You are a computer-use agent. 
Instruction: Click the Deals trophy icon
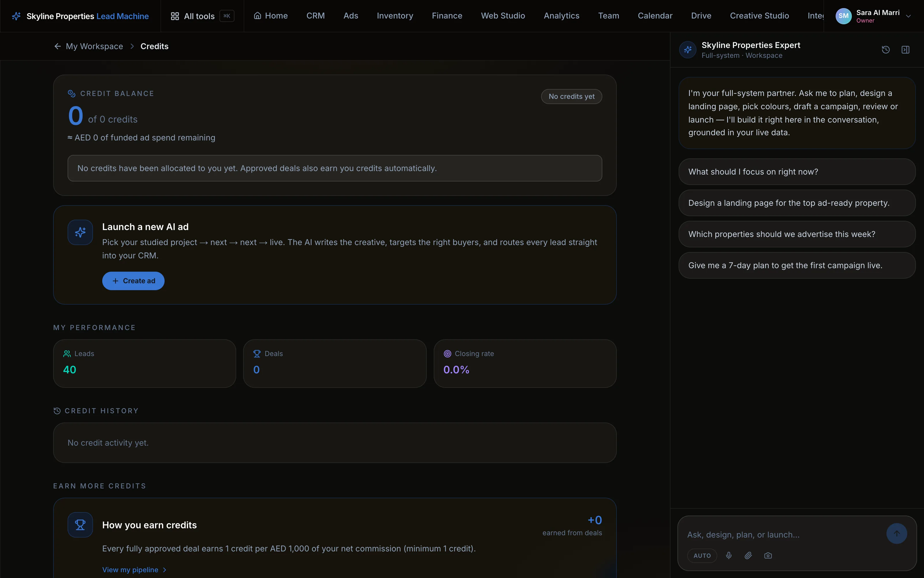tap(257, 354)
